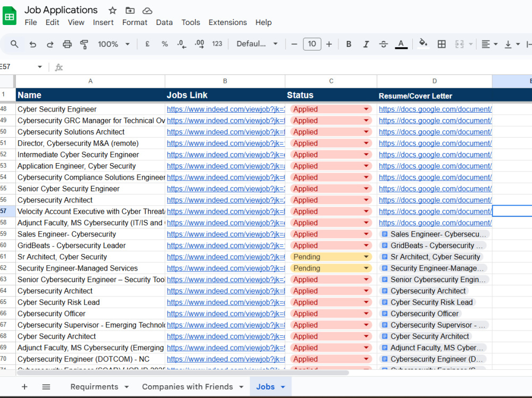Open Indeed link for Cyber Security Architect
The image size is (532, 398).
pos(226,336)
